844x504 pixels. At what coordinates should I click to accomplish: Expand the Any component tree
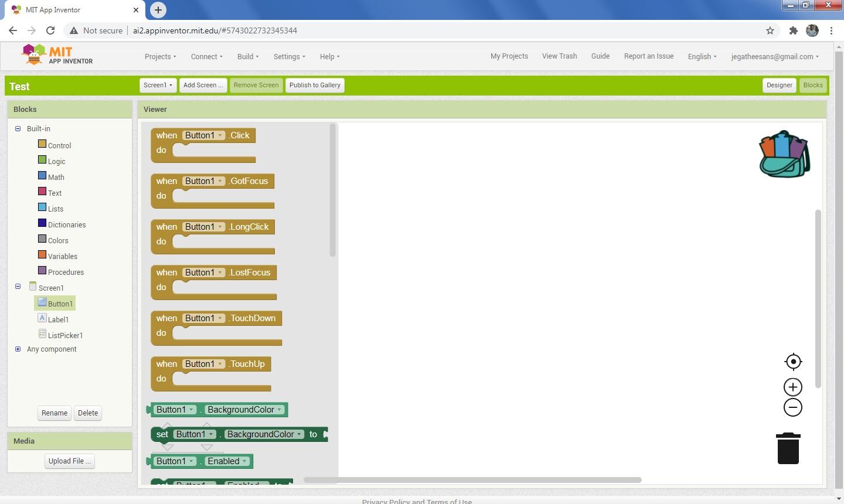point(18,349)
